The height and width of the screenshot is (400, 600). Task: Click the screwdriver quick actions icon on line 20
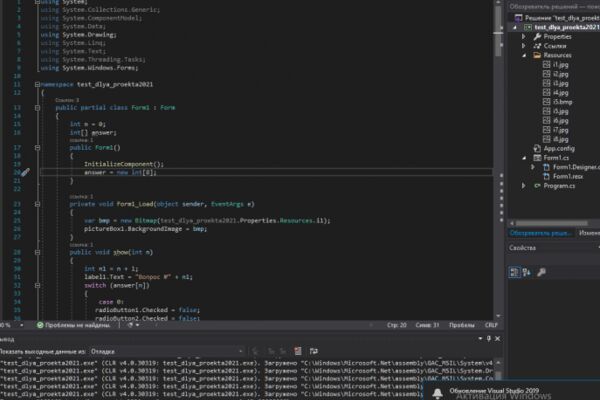[25, 173]
